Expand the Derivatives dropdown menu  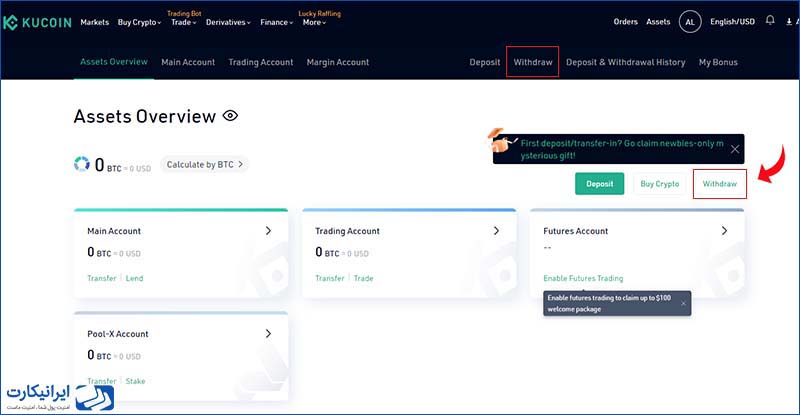(x=228, y=22)
